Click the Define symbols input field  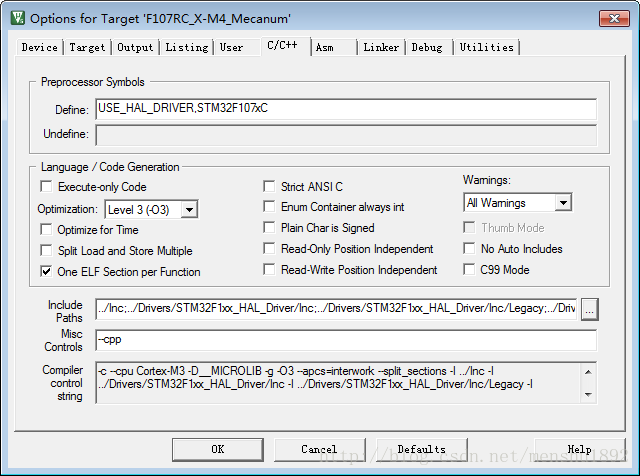tap(346, 109)
